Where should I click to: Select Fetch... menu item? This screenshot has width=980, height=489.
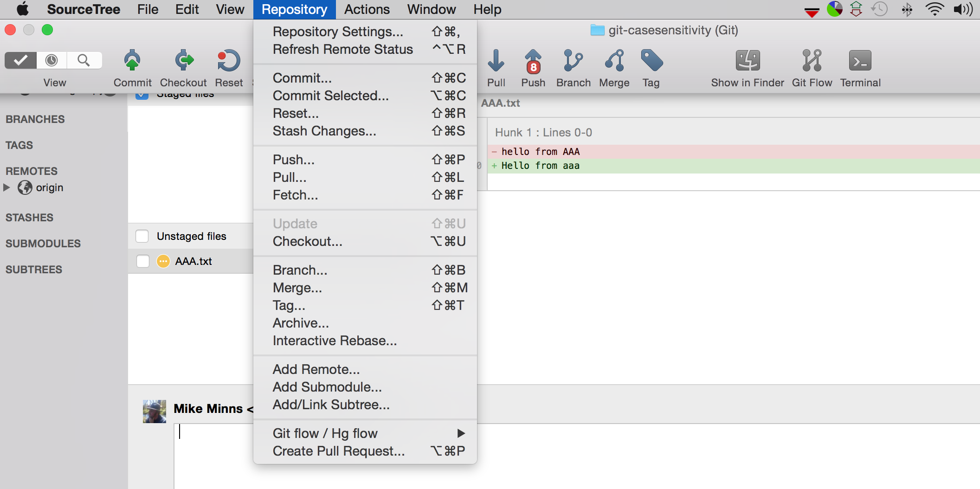365,195
